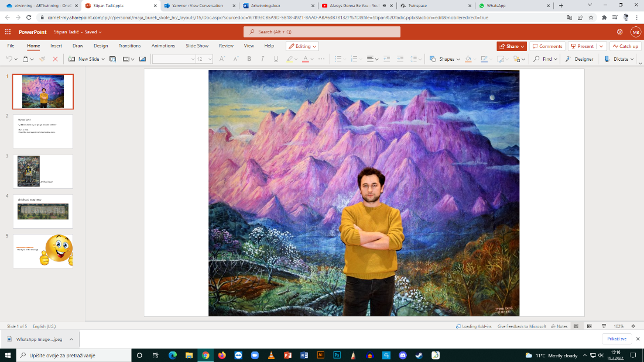Switch to Slide Sorter view
Screen dimensions: 644x362
pos(590,326)
